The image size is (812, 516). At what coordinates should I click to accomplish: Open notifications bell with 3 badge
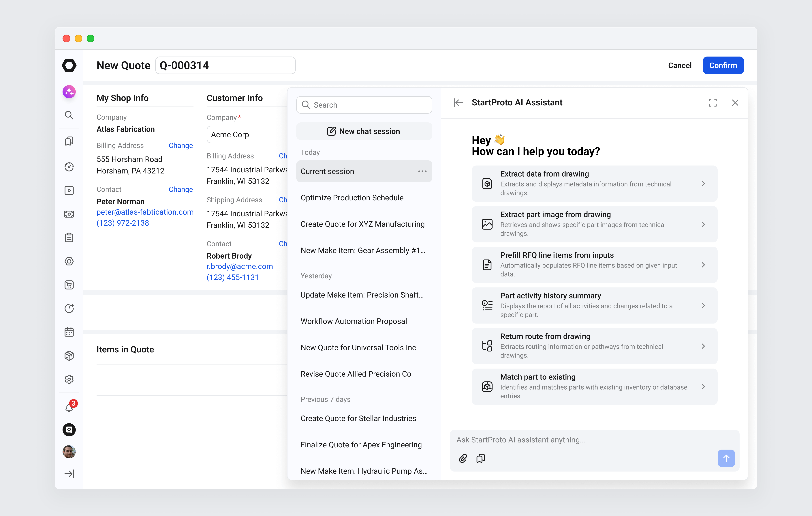click(x=70, y=406)
